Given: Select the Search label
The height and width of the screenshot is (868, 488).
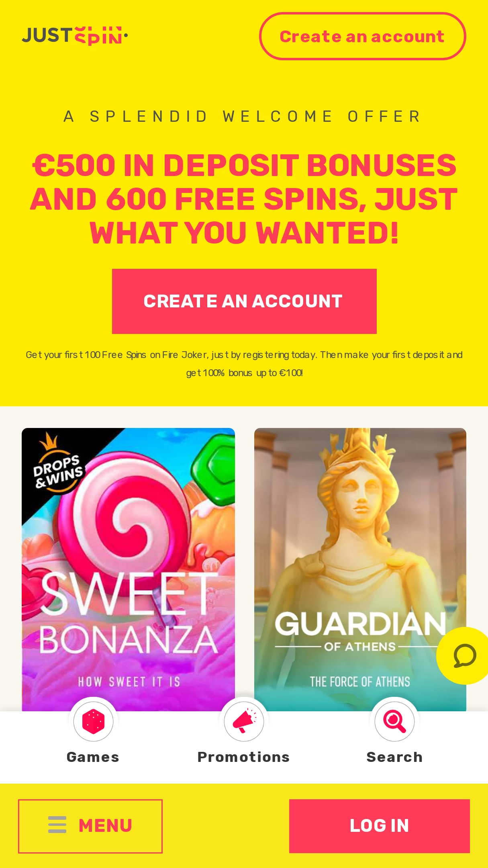Looking at the screenshot, I should (394, 757).
